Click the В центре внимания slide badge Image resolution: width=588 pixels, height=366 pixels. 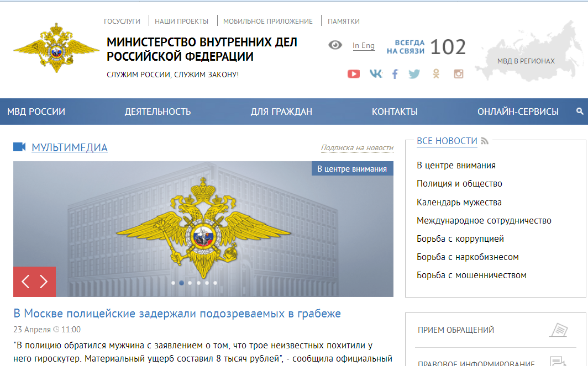(x=352, y=168)
